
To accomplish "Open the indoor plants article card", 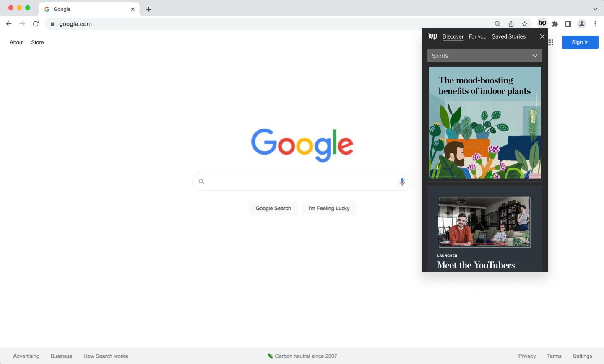I will tap(485, 123).
